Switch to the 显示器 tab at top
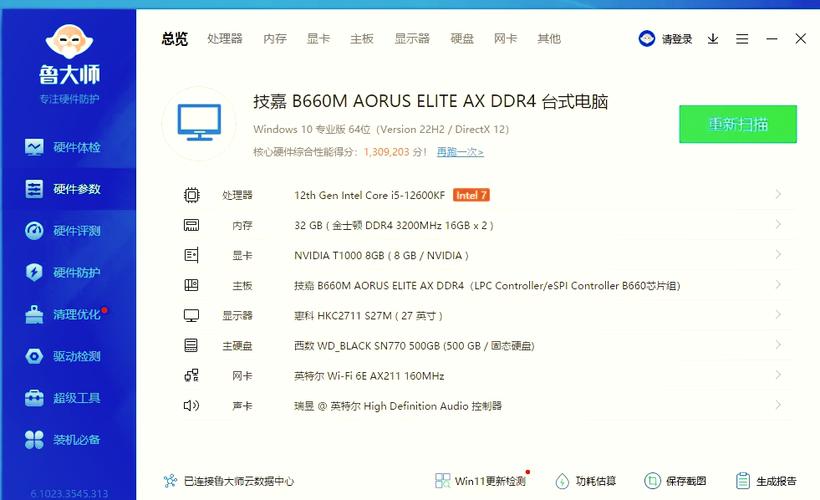Viewport: 820px width, 500px height. coord(412,39)
